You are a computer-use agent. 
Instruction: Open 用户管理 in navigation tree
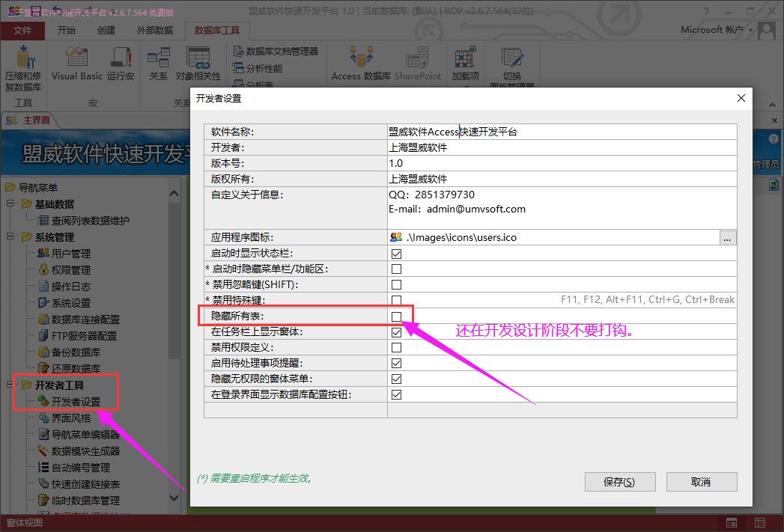(x=65, y=253)
